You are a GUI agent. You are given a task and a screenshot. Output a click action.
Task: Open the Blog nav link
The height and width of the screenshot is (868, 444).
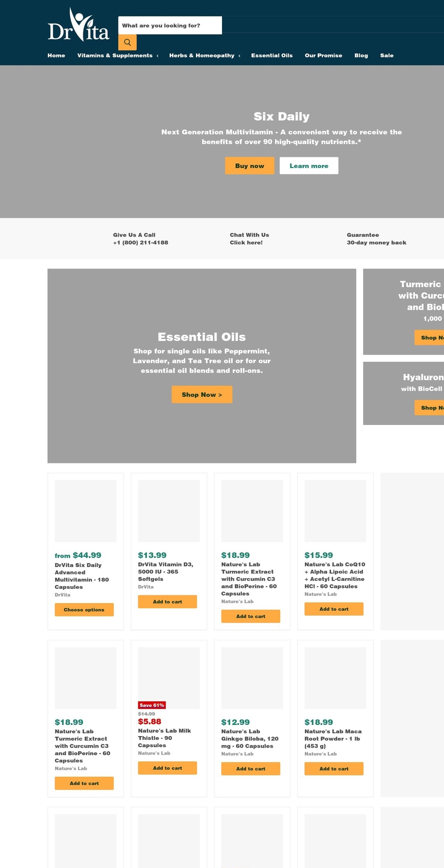(x=361, y=56)
